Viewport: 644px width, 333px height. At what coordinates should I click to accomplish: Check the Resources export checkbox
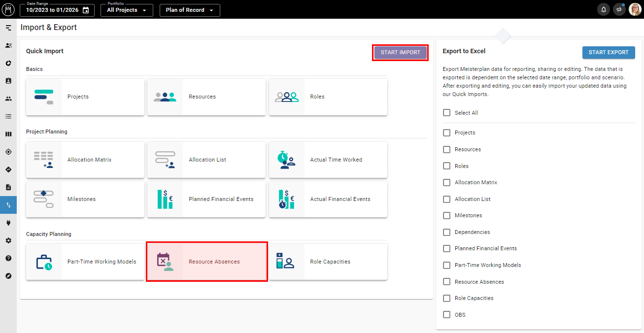coord(447,149)
